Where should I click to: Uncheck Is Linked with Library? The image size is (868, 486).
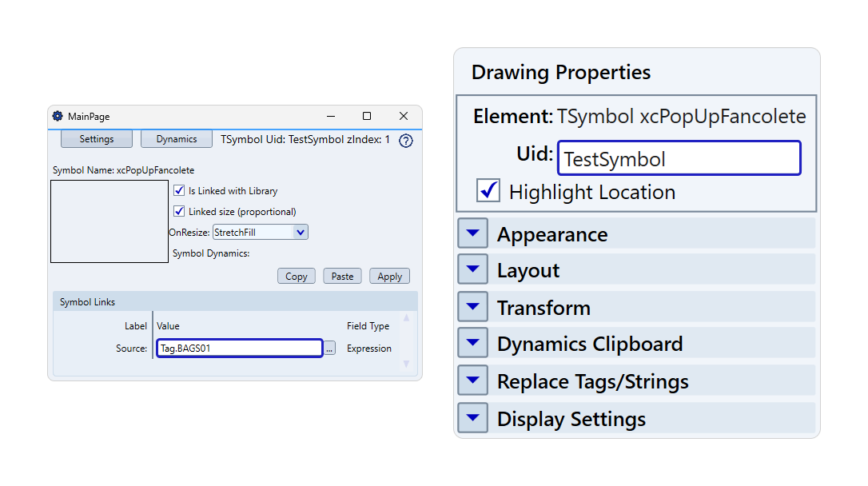(179, 191)
